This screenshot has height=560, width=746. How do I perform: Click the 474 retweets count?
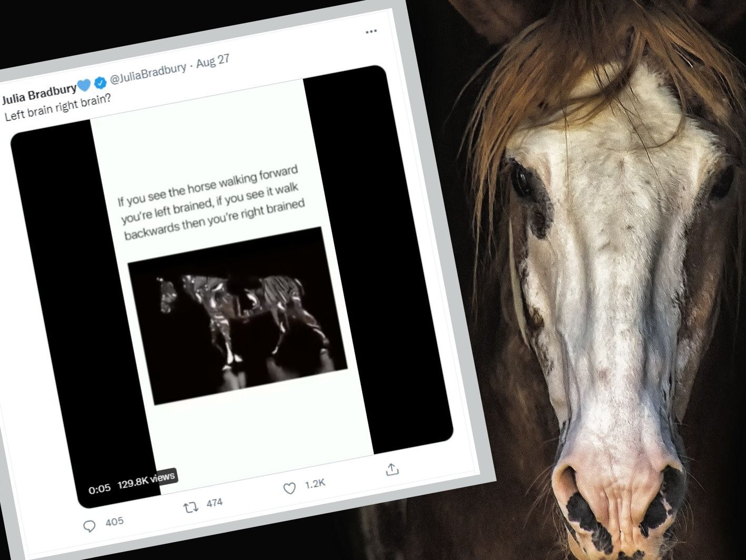point(214,503)
